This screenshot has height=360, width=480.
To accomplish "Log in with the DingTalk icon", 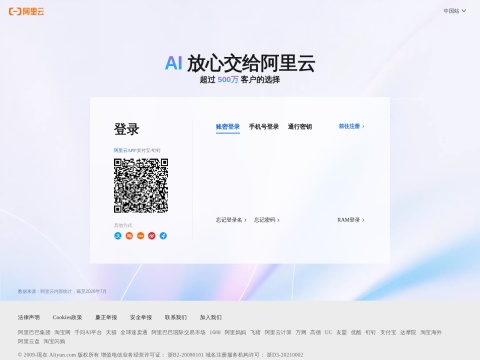I will [x=163, y=236].
